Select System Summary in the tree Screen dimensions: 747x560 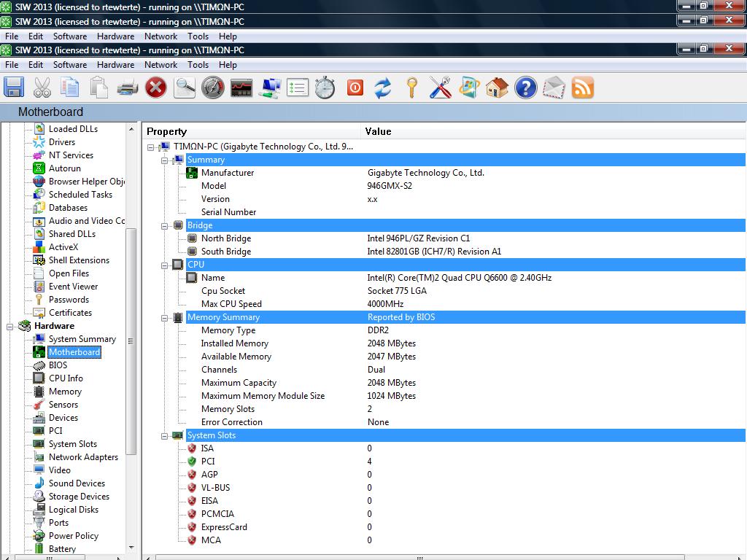point(82,339)
